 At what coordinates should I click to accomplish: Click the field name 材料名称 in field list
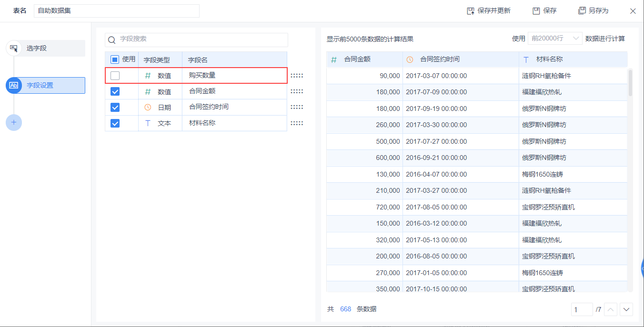(x=202, y=123)
